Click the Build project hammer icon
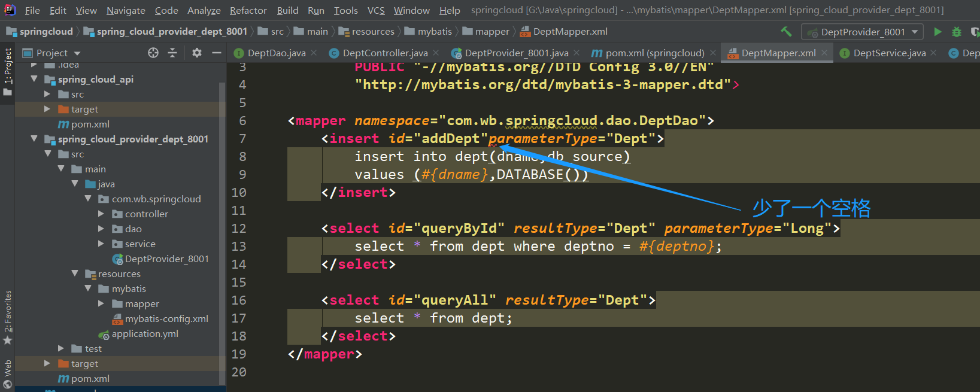 (786, 31)
